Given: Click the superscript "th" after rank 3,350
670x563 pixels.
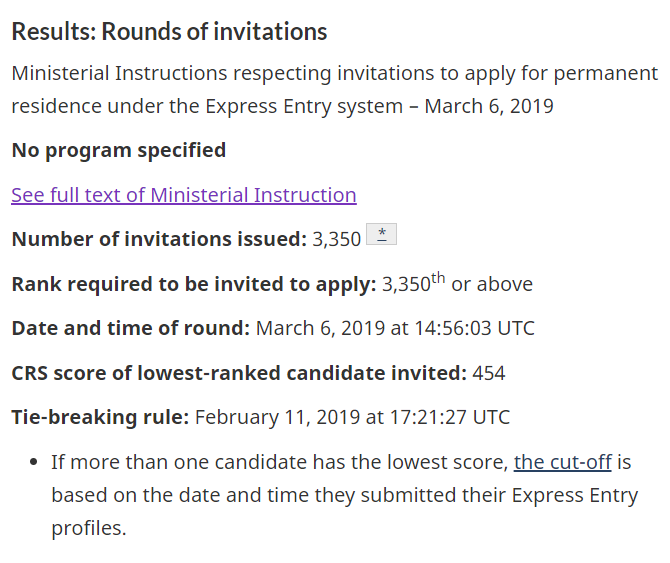Looking at the screenshot, I should (x=438, y=277).
